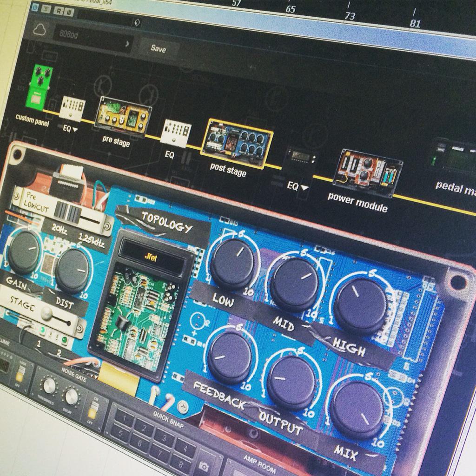Click timeline bar marker 73
476x476 pixels.
[x=350, y=16]
